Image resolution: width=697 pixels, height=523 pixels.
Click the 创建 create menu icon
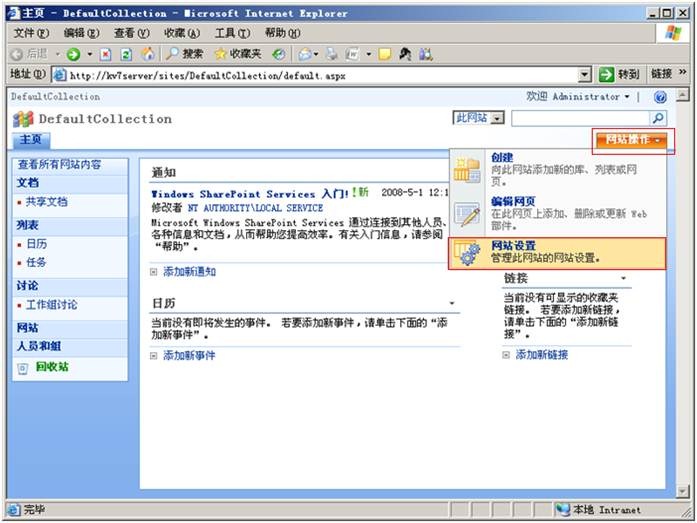pyautogui.click(x=467, y=170)
